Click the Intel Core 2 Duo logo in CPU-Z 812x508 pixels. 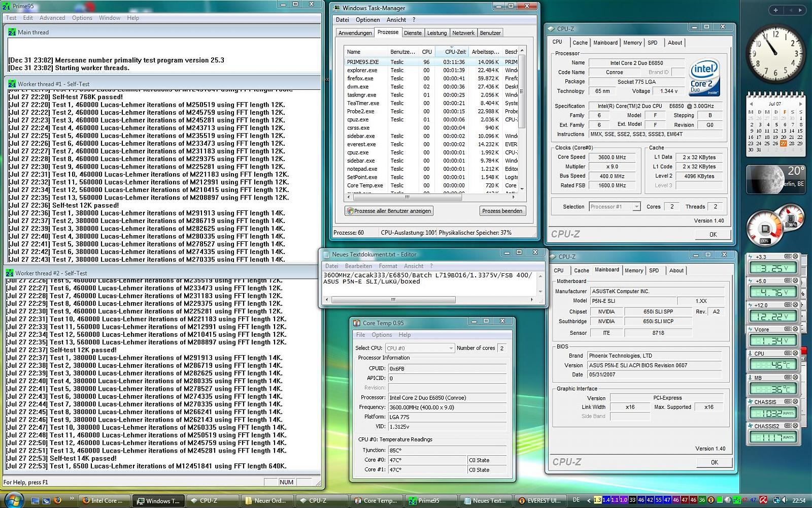[x=704, y=78]
